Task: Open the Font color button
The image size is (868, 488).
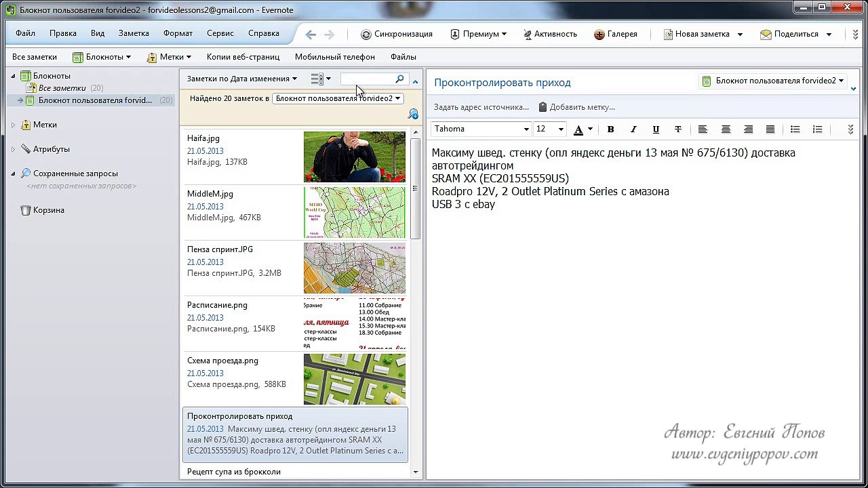Action: [578, 129]
